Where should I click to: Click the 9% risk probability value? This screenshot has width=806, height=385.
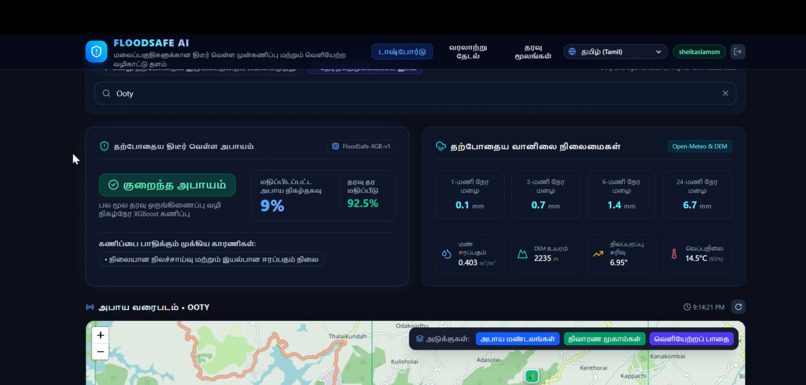[x=272, y=206]
